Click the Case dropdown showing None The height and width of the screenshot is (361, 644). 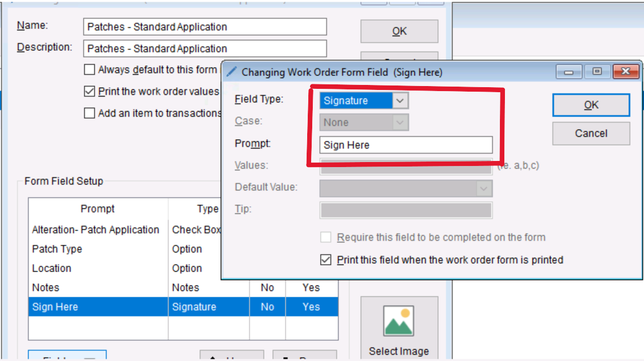coord(364,122)
